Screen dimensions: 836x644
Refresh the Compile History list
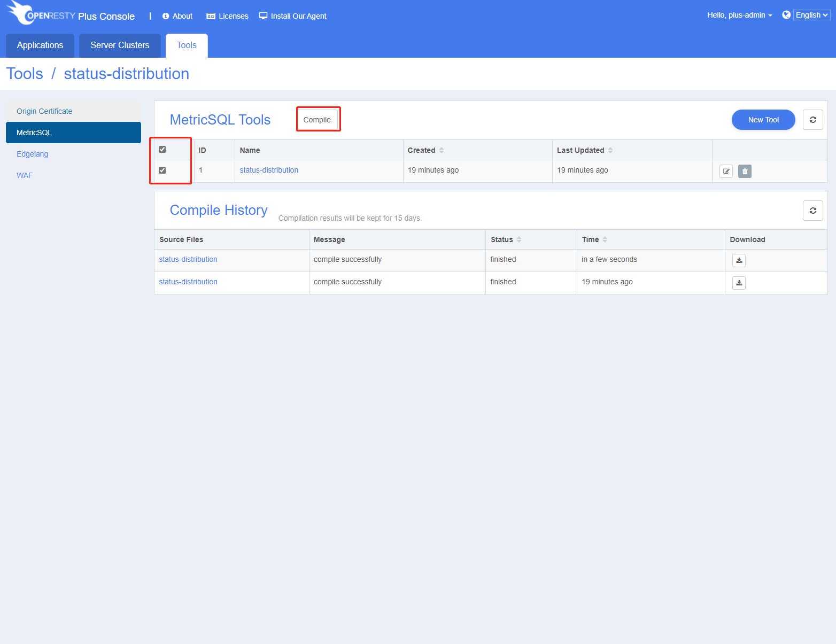point(813,211)
